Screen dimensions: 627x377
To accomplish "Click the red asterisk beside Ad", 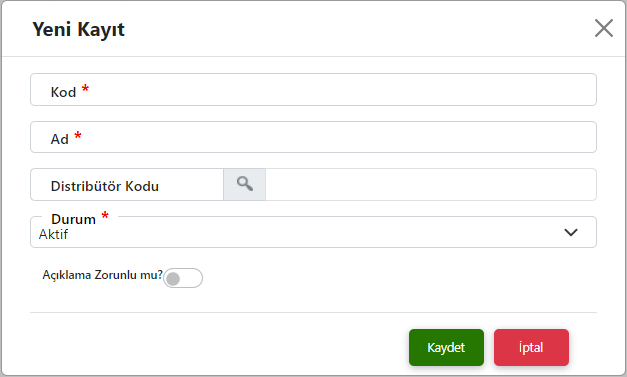I will click(78, 135).
